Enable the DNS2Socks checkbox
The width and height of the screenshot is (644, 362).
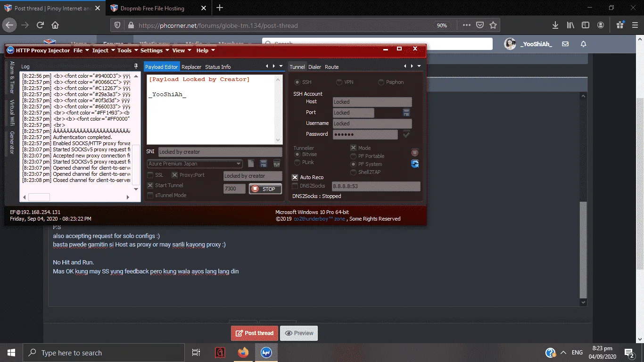click(295, 186)
